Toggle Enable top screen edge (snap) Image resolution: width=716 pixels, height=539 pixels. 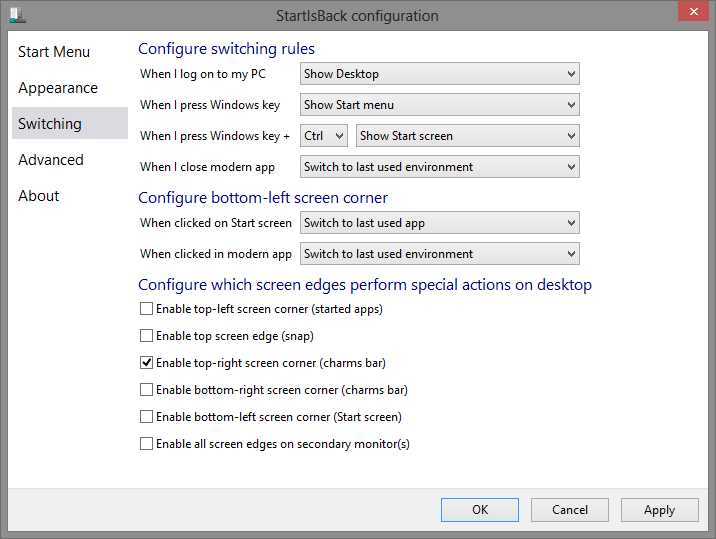tap(147, 336)
